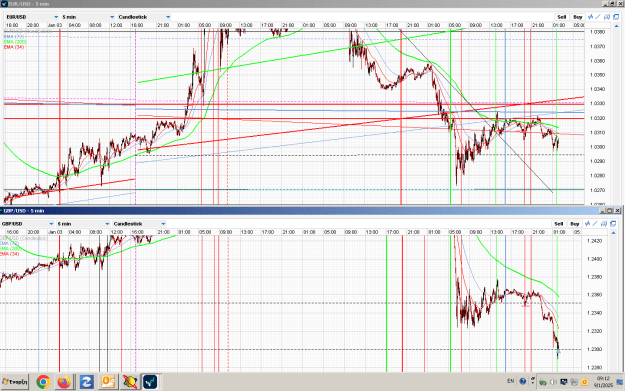Click the 1.2360 price label on the GBP/USD axis
Viewport: 625px width, 391px height.
pyautogui.click(x=594, y=295)
